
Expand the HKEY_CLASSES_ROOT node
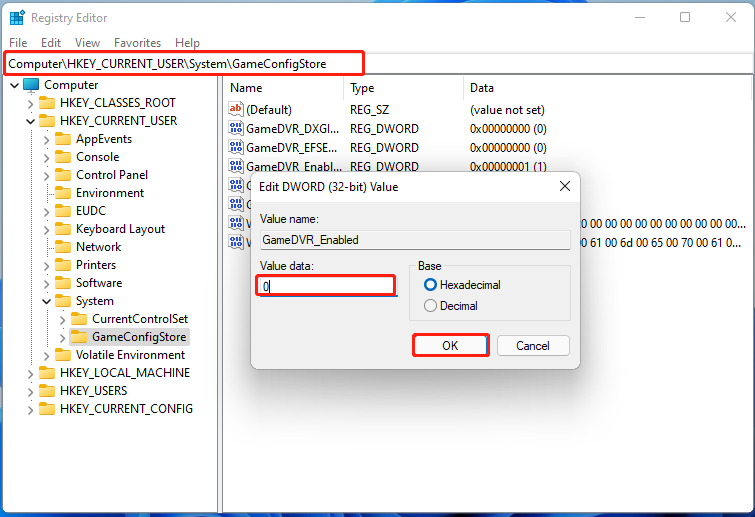[30, 104]
